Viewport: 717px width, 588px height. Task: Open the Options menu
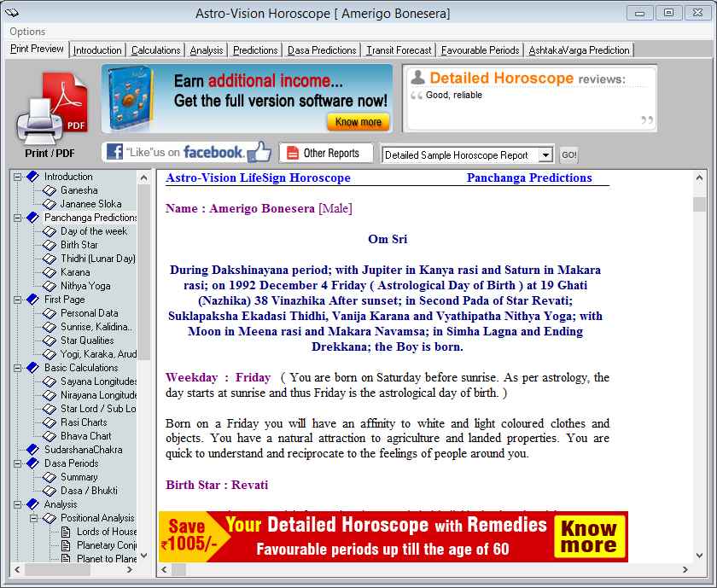[27, 32]
